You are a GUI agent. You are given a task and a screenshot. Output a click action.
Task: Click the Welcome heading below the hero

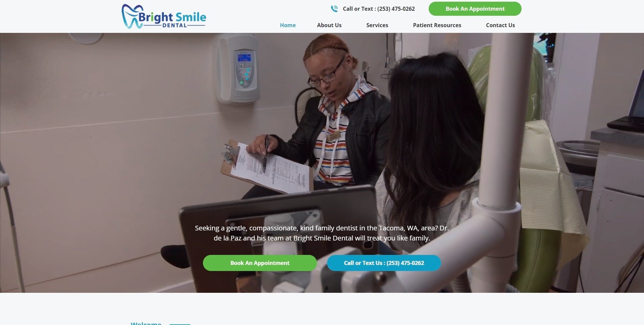146,323
